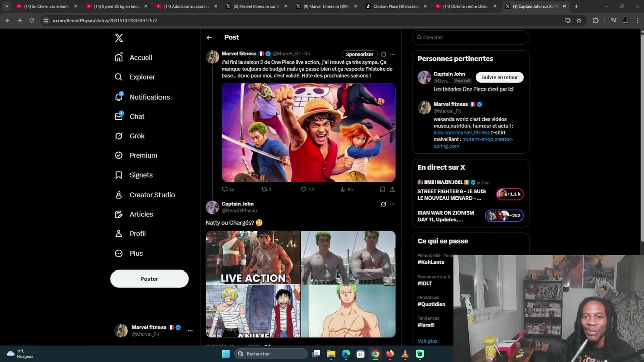
Task: Click the browser back arrow
Action: point(7,20)
